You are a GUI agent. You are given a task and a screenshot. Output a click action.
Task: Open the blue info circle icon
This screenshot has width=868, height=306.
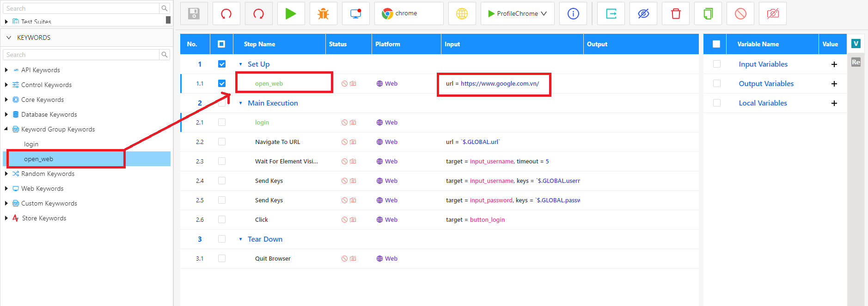pyautogui.click(x=573, y=13)
